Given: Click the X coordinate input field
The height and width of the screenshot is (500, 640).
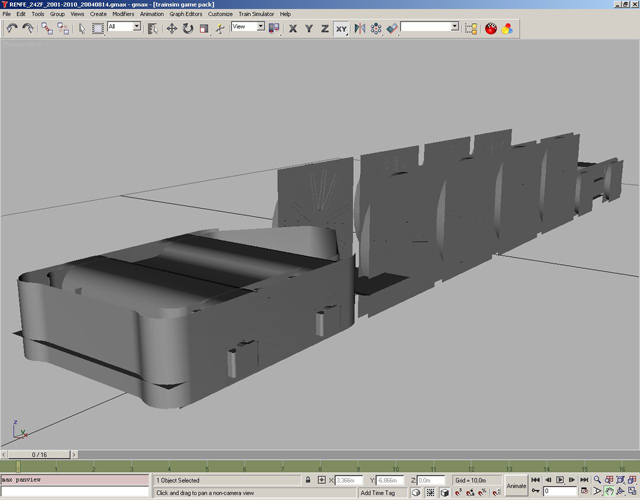Looking at the screenshot, I should [x=349, y=481].
